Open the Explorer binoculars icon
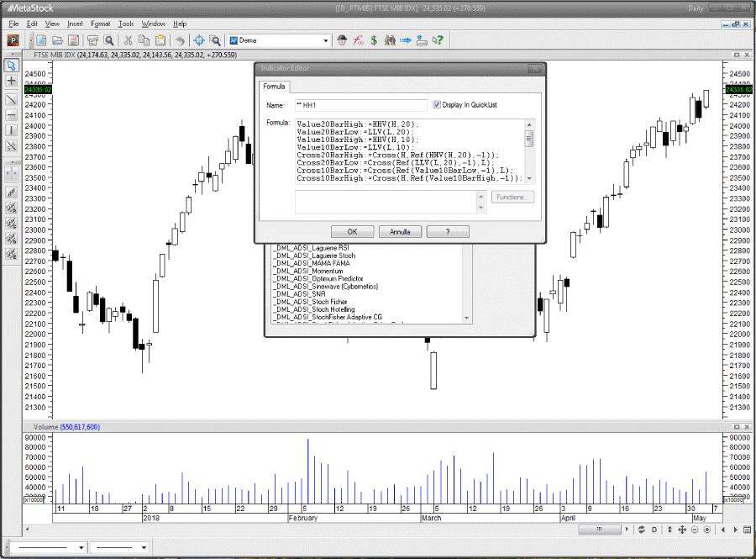 (390, 40)
